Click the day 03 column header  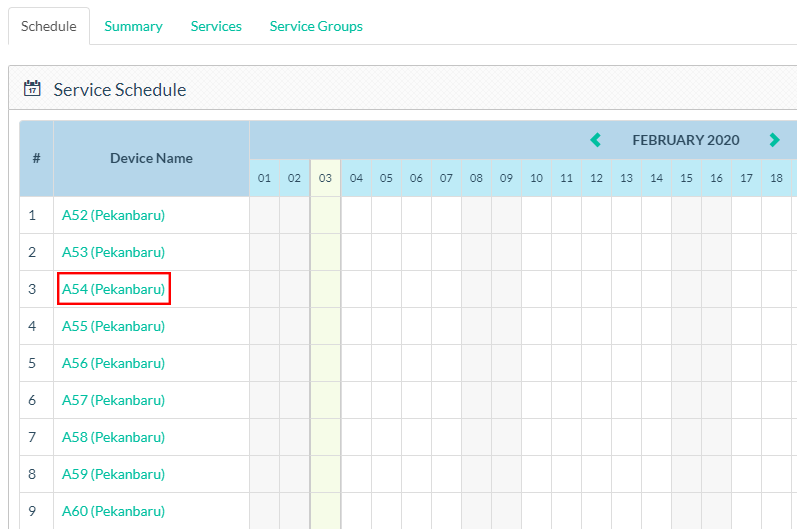click(x=325, y=178)
